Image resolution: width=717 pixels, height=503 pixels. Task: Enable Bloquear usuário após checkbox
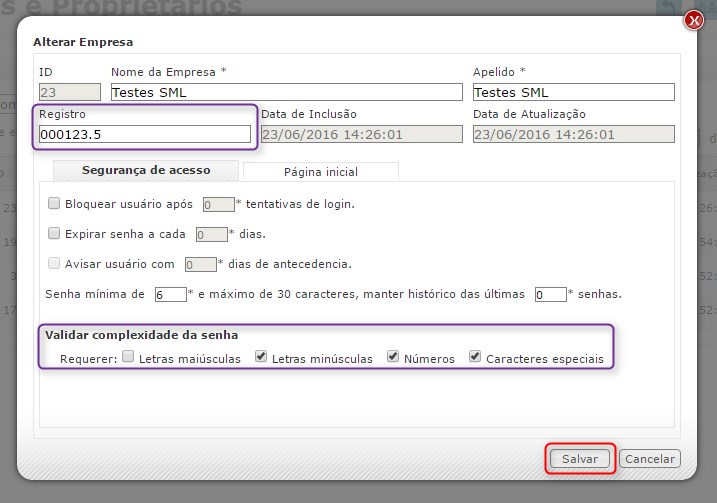[x=54, y=203]
